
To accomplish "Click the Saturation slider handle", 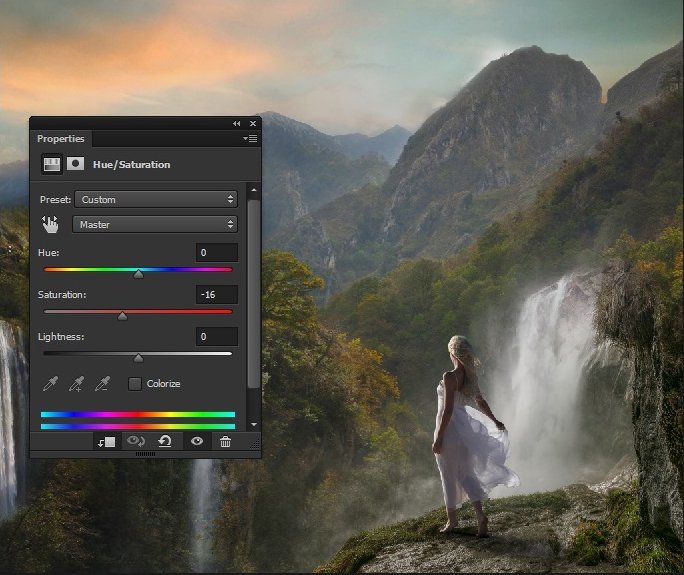I will coord(122,316).
